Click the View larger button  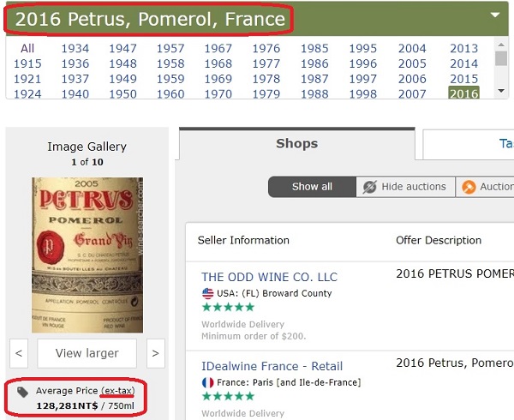coord(87,352)
